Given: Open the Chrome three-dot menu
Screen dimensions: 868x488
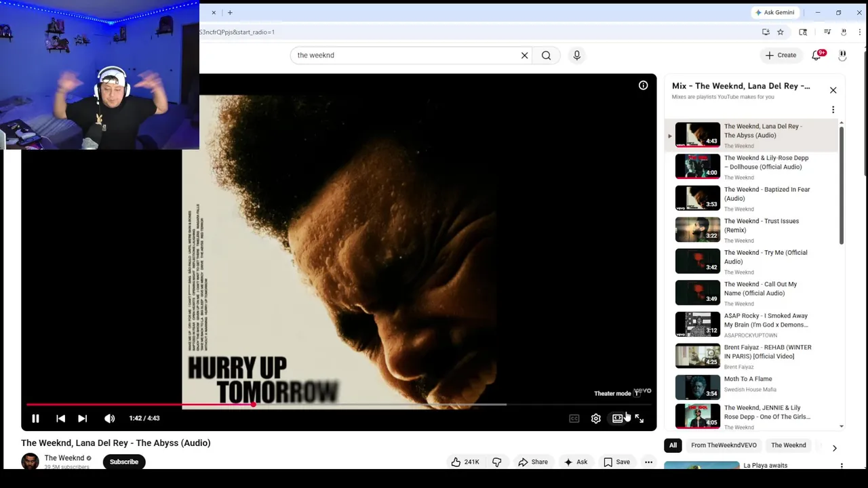Looking at the screenshot, I should click(860, 32).
